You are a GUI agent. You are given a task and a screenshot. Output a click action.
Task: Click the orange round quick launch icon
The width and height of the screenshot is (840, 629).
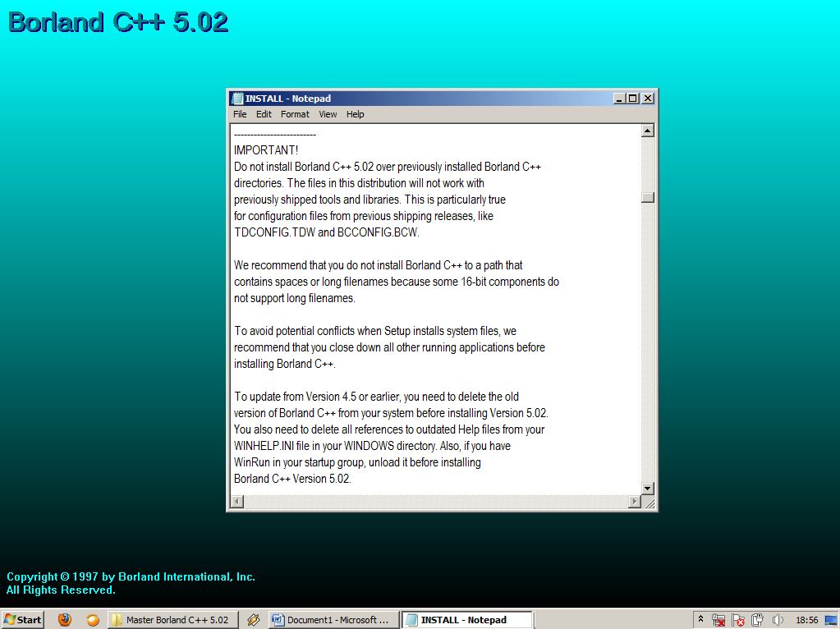click(x=93, y=620)
